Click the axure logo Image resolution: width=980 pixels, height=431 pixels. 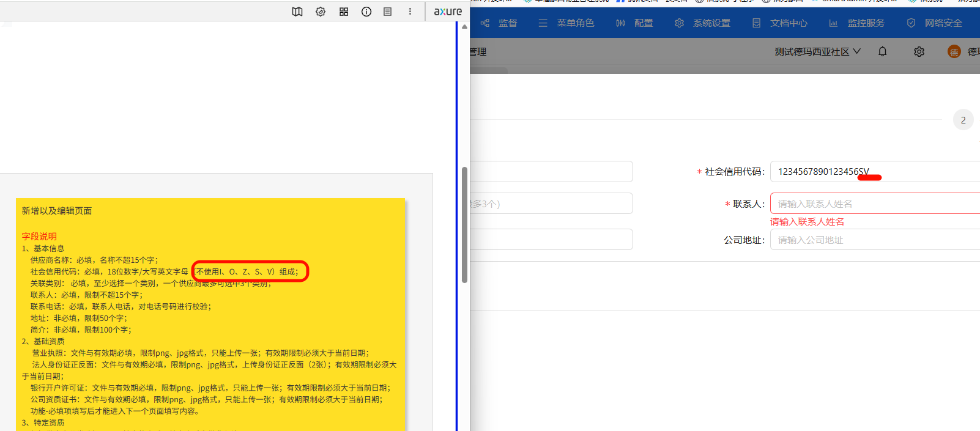click(x=448, y=12)
